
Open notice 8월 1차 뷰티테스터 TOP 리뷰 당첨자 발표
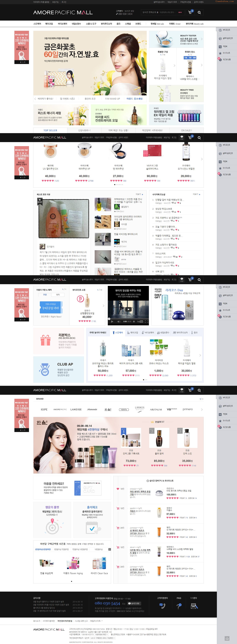[x=49, y=611]
